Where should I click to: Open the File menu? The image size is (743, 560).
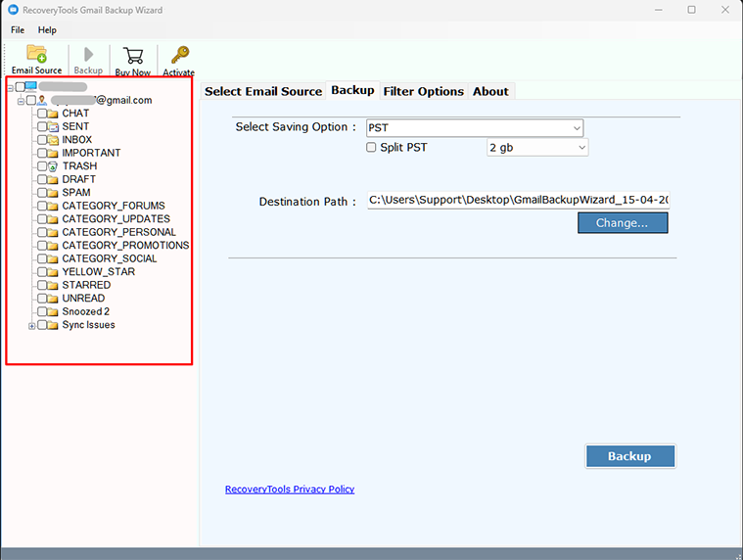click(x=18, y=29)
